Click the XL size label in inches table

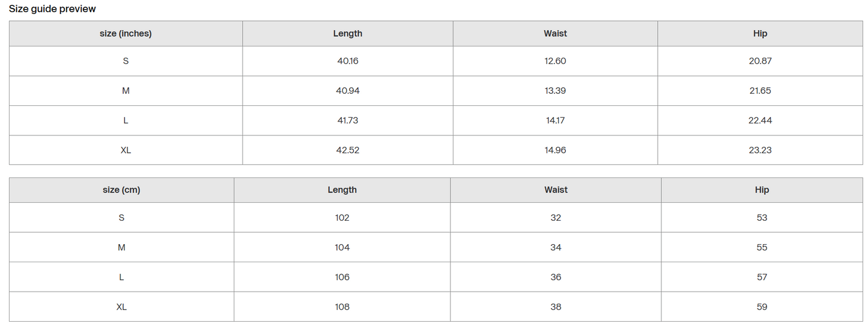click(126, 150)
